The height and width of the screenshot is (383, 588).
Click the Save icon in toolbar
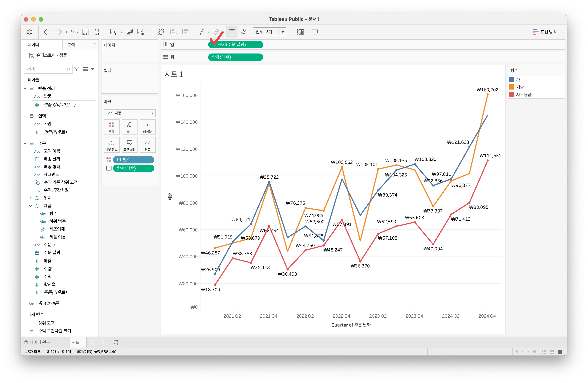[85, 32]
